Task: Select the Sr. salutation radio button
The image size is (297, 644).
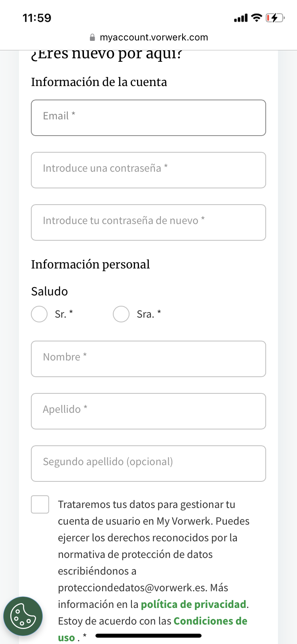Action: tap(40, 314)
